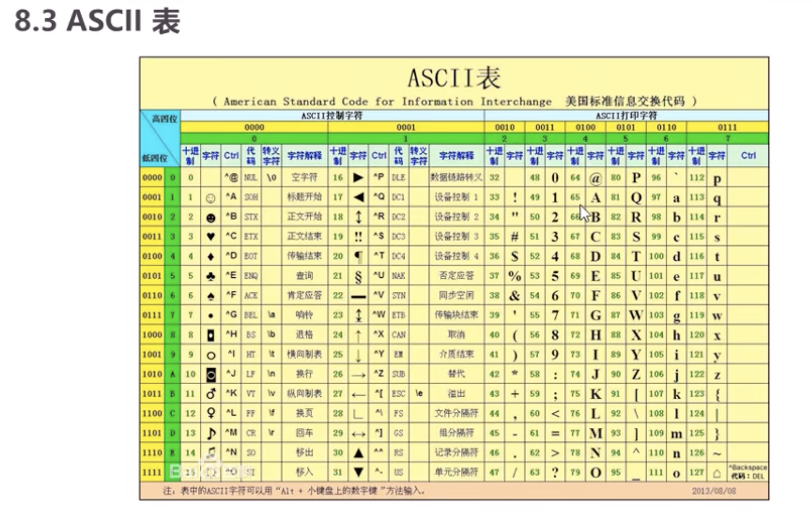The height and width of the screenshot is (511, 812).
Task: Click the '0100' high-bits column header
Action: click(585, 128)
